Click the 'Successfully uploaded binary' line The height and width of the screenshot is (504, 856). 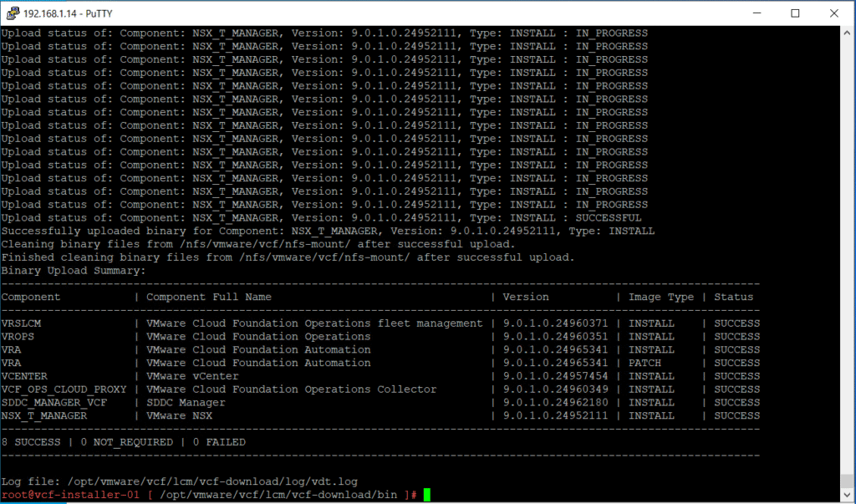[328, 231]
